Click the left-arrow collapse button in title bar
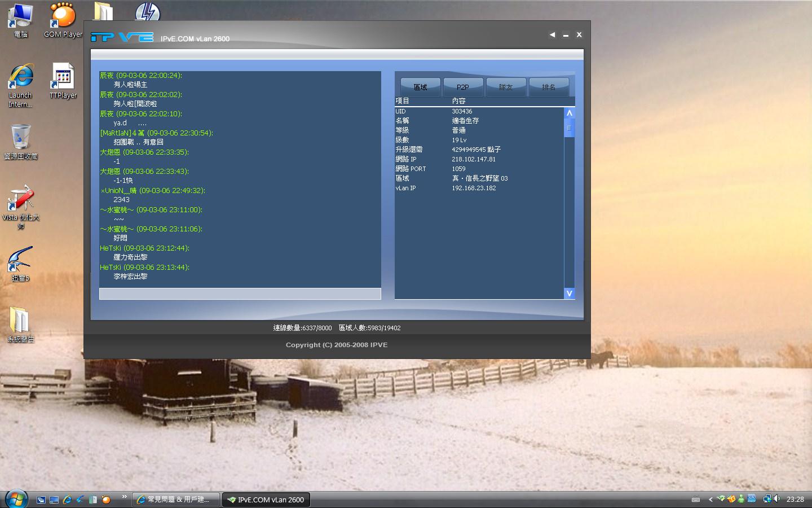The image size is (812, 508). pos(552,35)
